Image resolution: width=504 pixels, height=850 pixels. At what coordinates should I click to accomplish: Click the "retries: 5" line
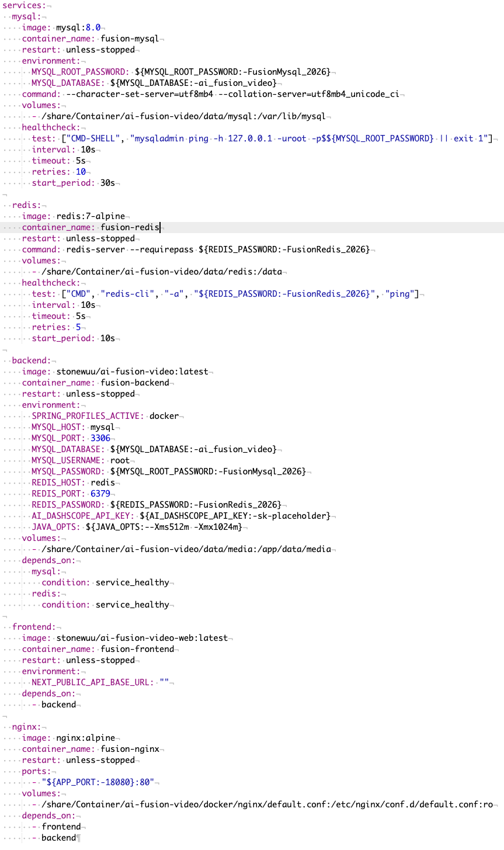56,327
